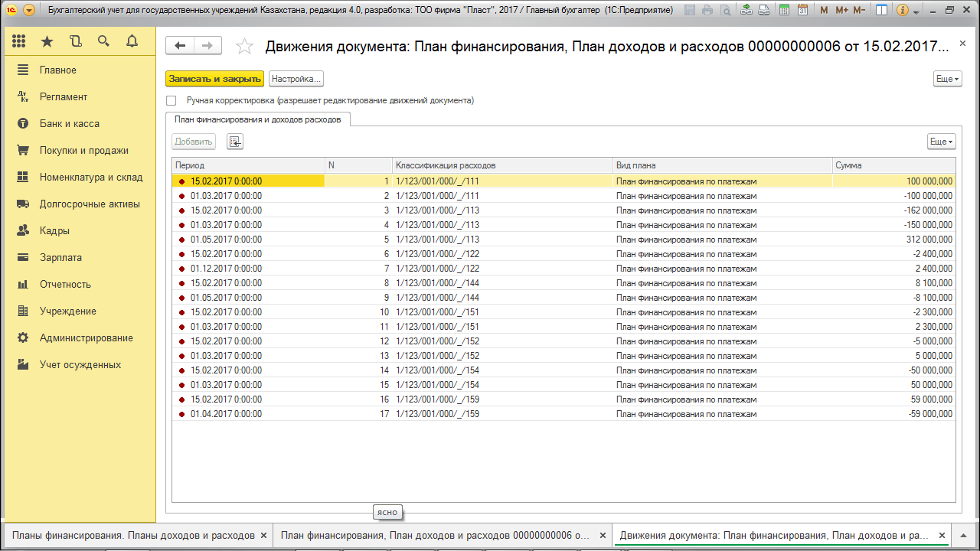The width and height of the screenshot is (980, 551).
Task: Click the Настройка... button
Action: pos(296,79)
